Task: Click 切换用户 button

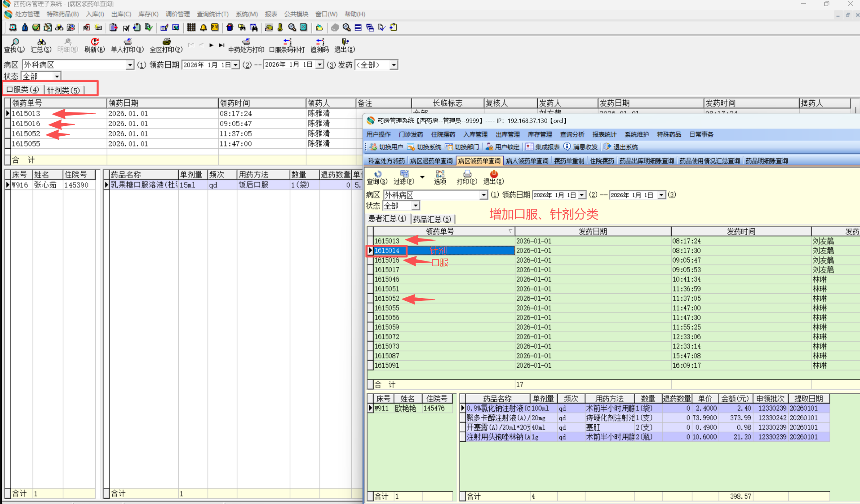Action: point(387,147)
